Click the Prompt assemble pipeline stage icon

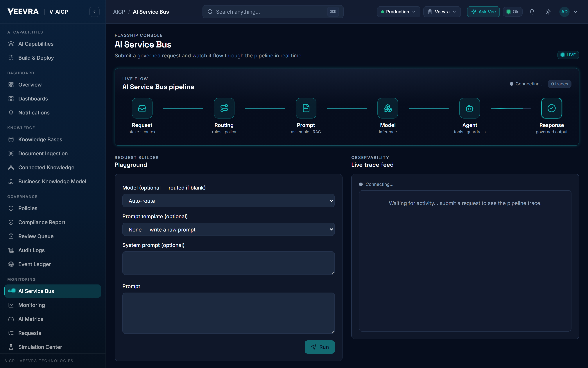(306, 108)
